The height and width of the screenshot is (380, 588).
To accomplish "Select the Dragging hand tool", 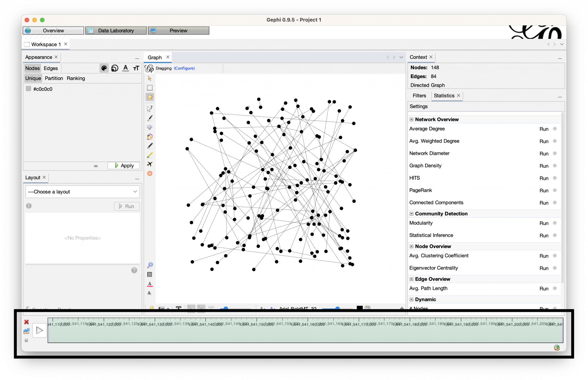I will coord(150,97).
